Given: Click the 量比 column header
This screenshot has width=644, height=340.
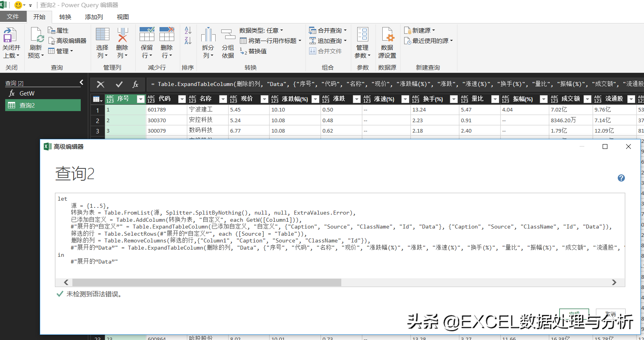Looking at the screenshot, I should point(479,99).
